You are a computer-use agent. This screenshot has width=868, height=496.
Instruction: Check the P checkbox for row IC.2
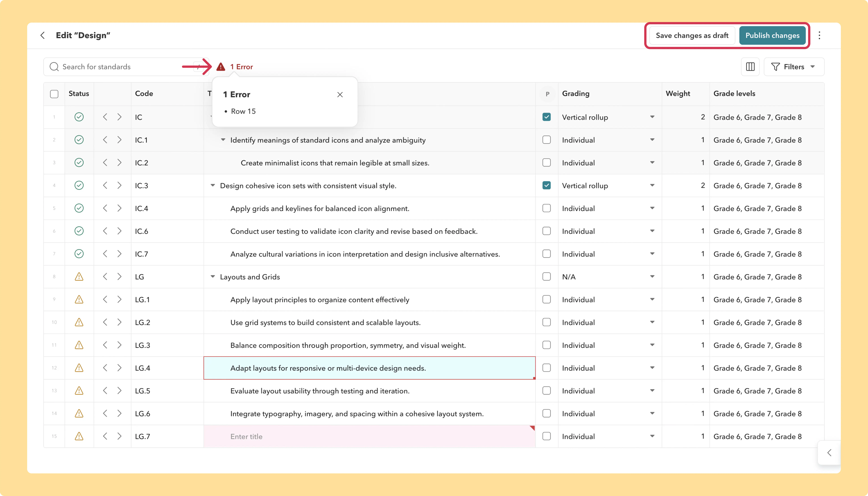(546, 163)
